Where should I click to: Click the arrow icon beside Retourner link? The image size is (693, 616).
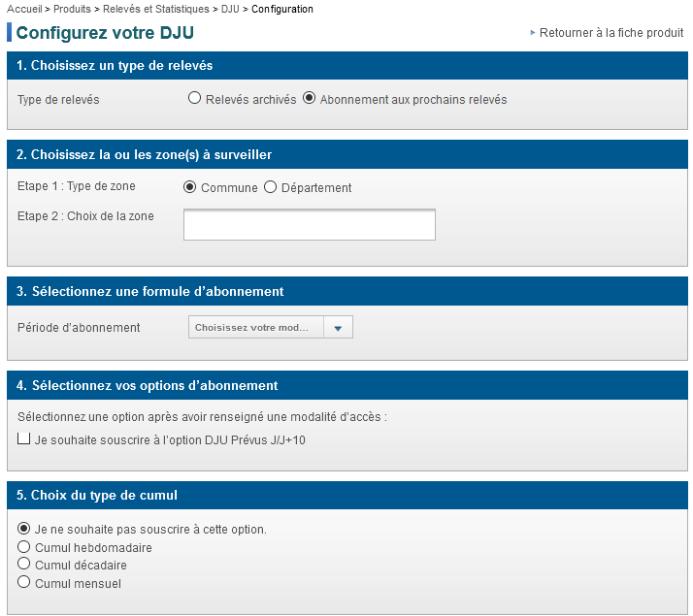pyautogui.click(x=533, y=32)
